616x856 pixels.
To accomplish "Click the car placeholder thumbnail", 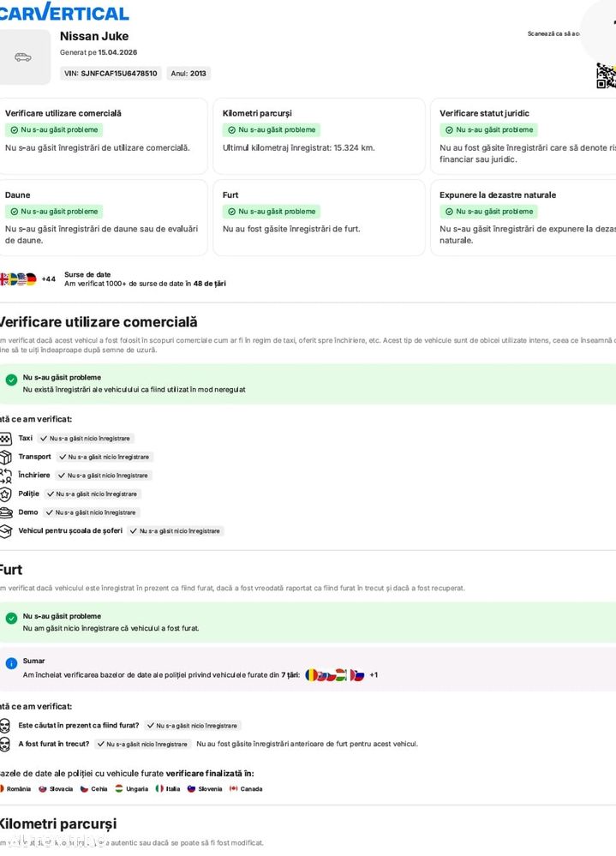I will 23,57.
